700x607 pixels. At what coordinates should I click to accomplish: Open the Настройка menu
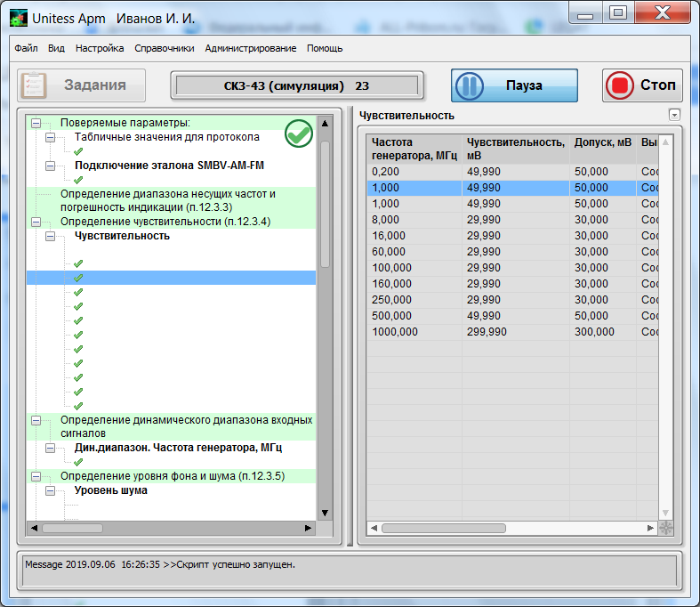coord(100,48)
